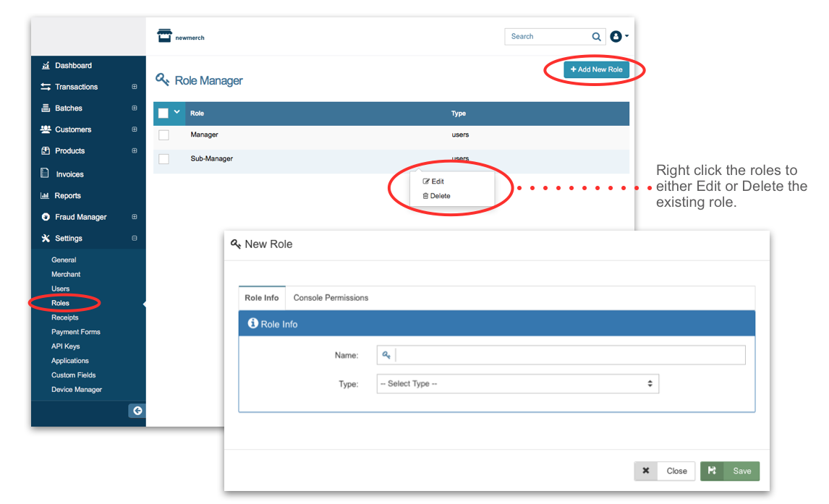Click the Reports bar chart icon
Screen dimensions: 829x504
click(x=45, y=196)
